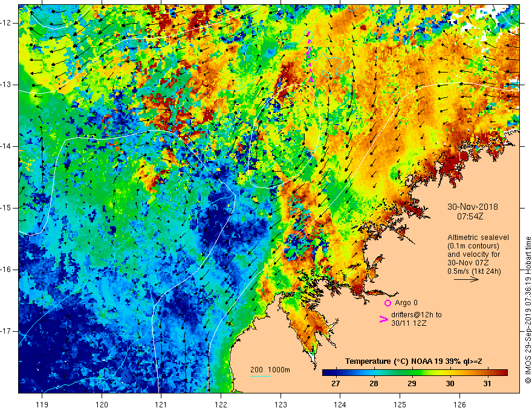Screen dimensions: 532x411
Task: Click the IMOS copyright timestamp text
Action: [528, 310]
